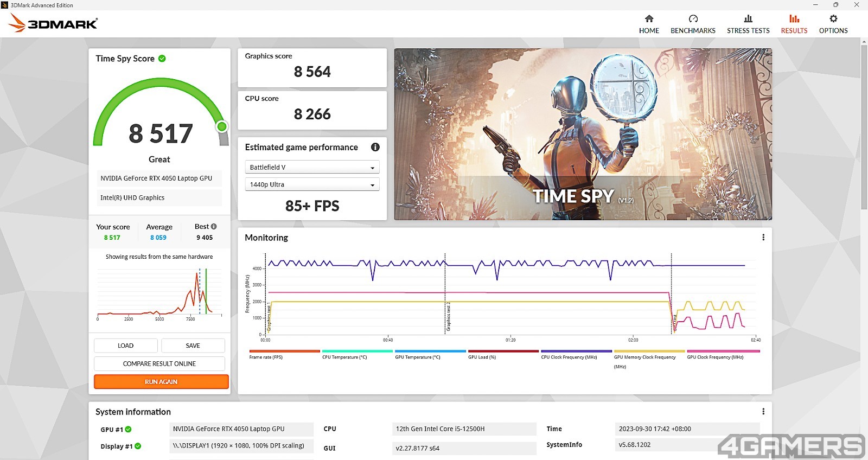
Task: Select the Results chart icon
Action: [x=794, y=18]
